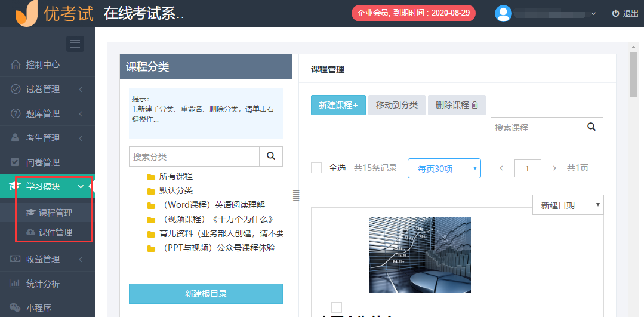Select 课件管理 submenu item
The height and width of the screenshot is (317, 644).
(x=55, y=232)
